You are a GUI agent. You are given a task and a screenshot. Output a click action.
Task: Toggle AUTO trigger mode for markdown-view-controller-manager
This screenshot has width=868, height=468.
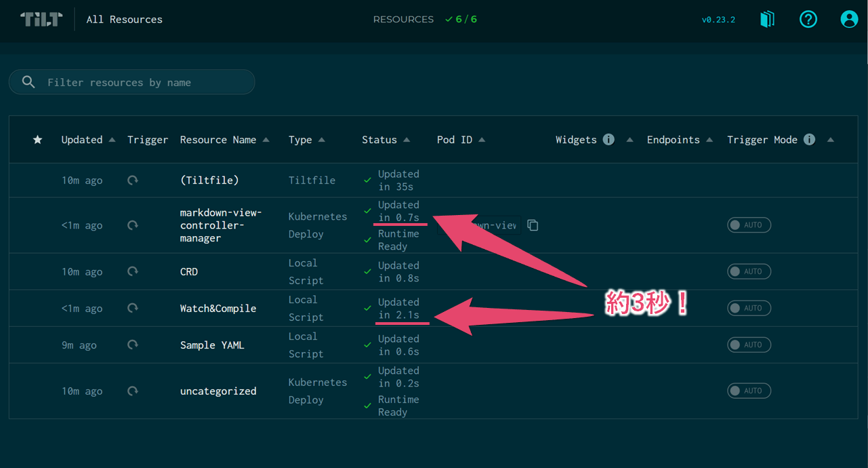(x=749, y=225)
